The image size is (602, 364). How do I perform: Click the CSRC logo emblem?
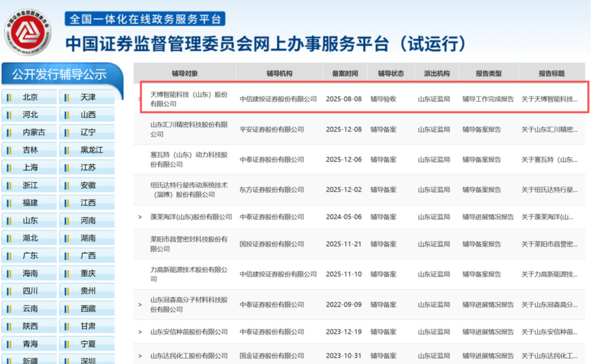(28, 32)
